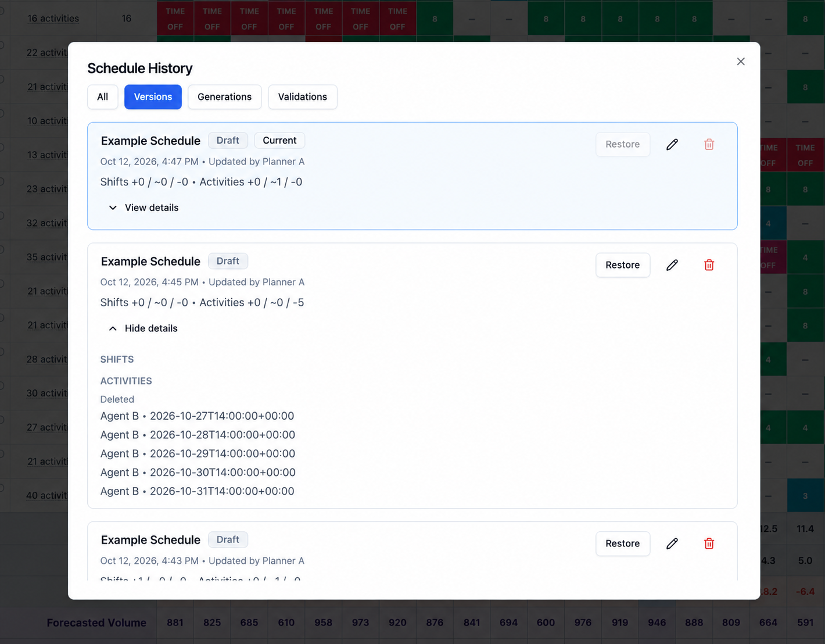825x644 pixels.
Task: Click the Current badge
Action: point(279,141)
